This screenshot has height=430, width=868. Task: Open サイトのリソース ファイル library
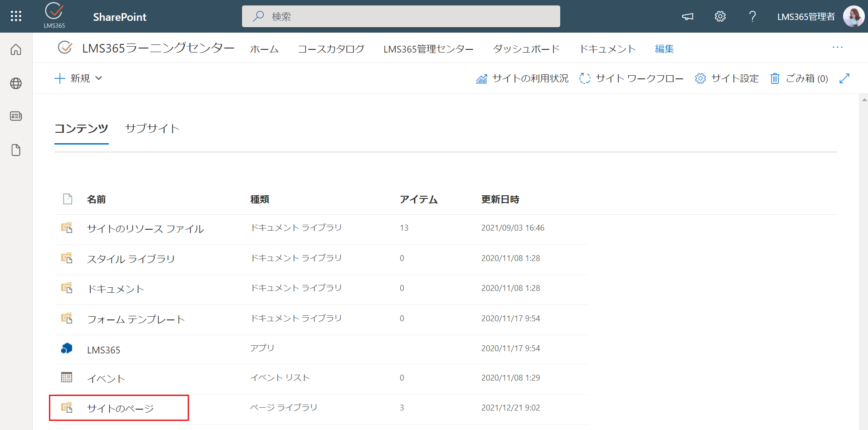[x=145, y=229]
